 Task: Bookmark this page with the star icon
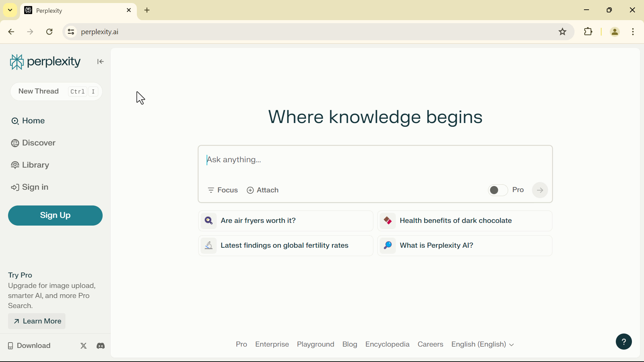562,32
